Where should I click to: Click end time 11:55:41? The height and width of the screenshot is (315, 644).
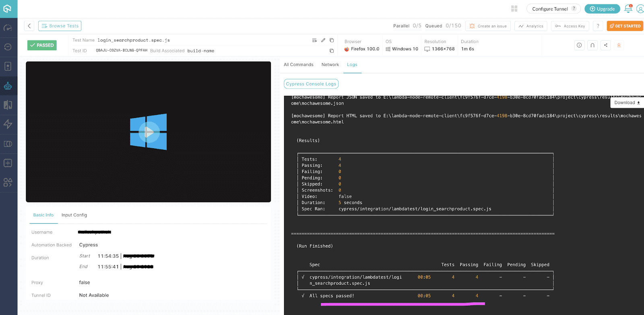[x=108, y=267]
